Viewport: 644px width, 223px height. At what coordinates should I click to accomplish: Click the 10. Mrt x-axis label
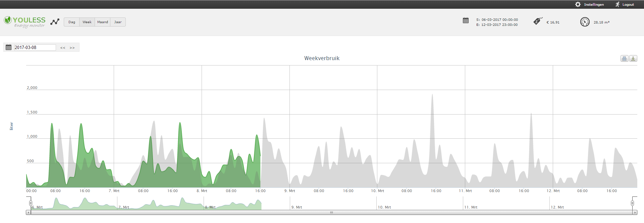click(x=378, y=191)
